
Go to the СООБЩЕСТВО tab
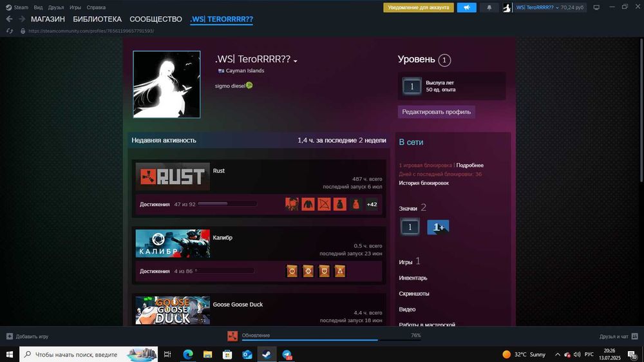(x=156, y=19)
